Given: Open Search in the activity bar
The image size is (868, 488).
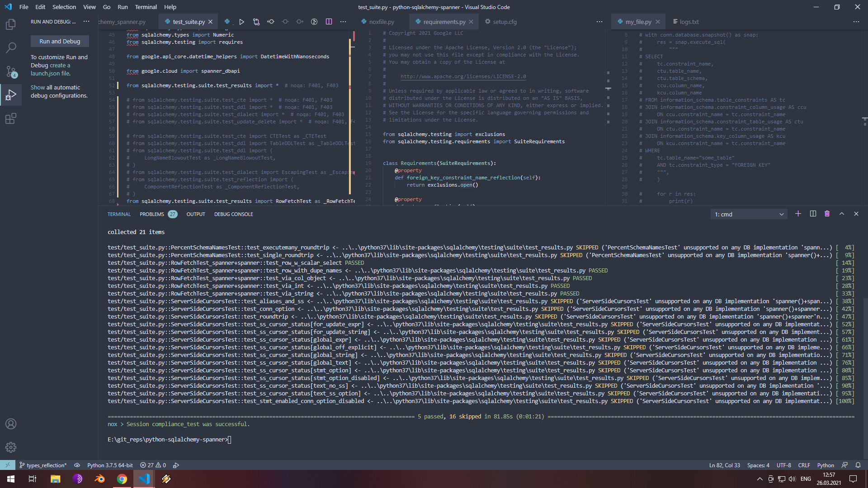Looking at the screenshot, I should (x=11, y=47).
